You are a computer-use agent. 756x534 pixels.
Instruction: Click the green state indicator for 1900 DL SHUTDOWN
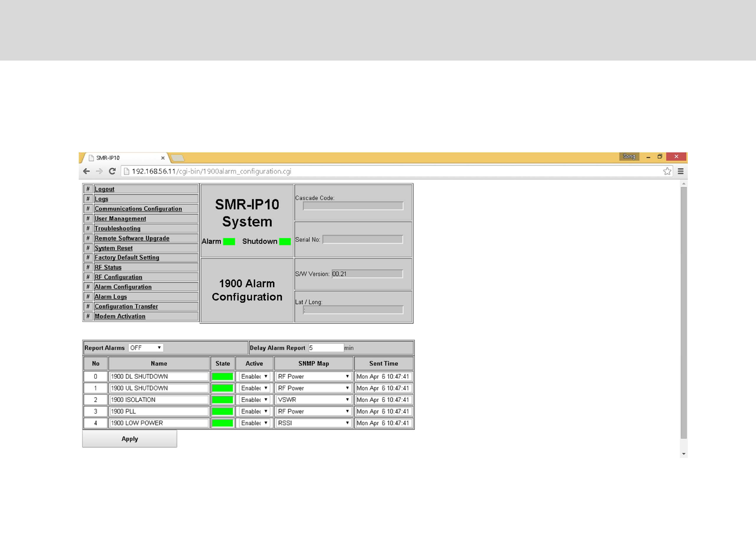pos(222,376)
